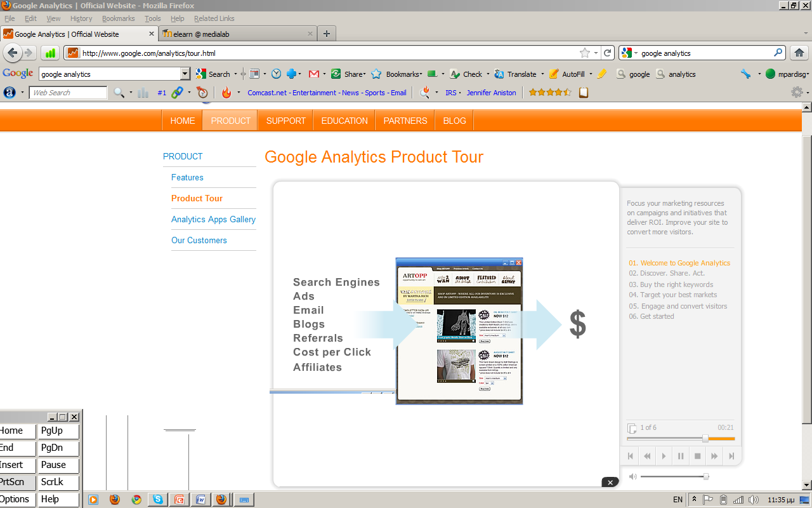Click the spell Check icon
Screen dimensions: 812x508
(x=454, y=74)
